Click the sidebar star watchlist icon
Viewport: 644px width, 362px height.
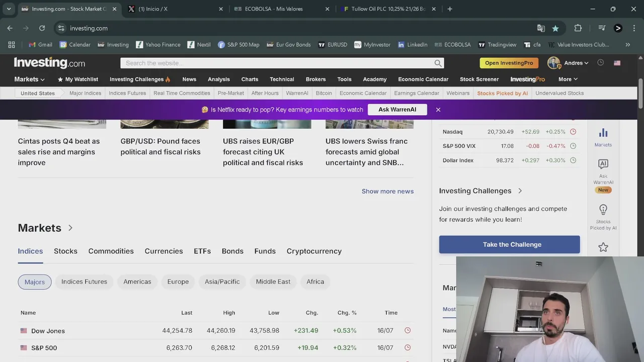(x=603, y=247)
